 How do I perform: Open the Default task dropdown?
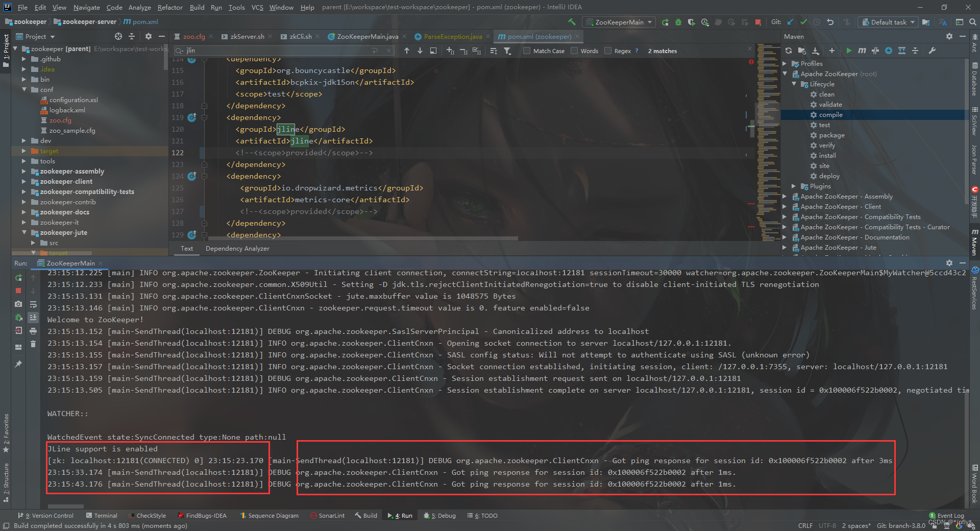pos(888,22)
